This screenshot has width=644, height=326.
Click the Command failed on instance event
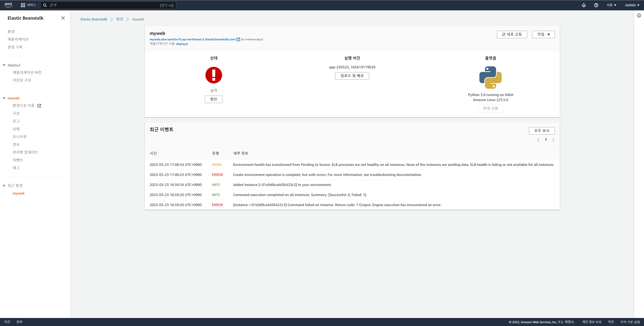337,205
